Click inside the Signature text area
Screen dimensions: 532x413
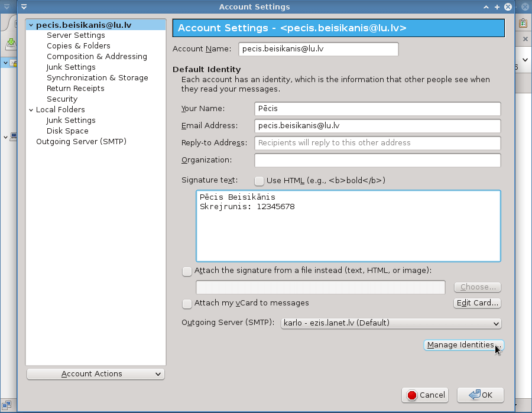coord(348,226)
